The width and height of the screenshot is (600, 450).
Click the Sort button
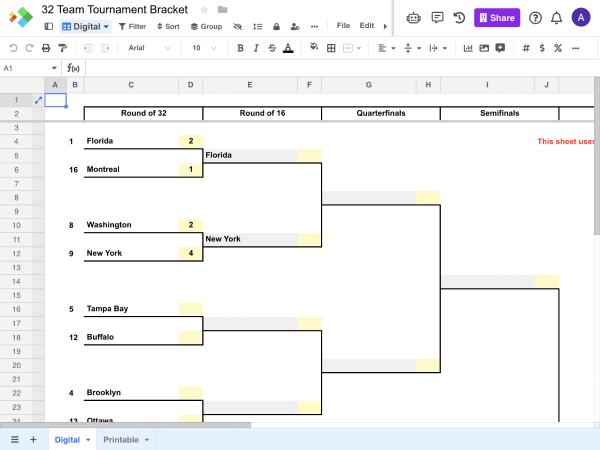[168, 26]
